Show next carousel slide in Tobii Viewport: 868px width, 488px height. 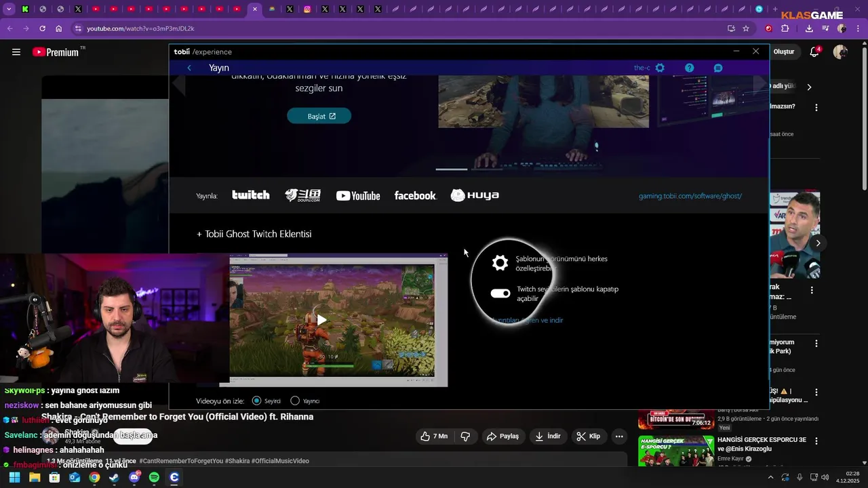tap(761, 84)
